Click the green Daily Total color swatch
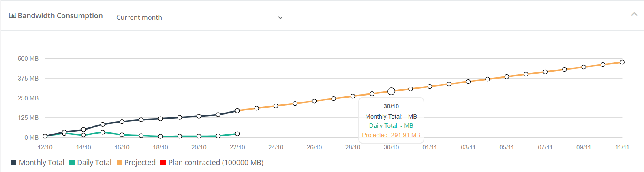The width and height of the screenshot is (644, 172). tap(72, 163)
